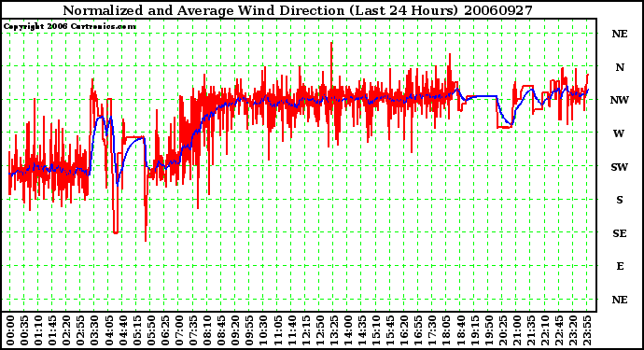The width and height of the screenshot is (644, 350).
Task: Click the 14:00 time axis label
Action: pos(347,330)
